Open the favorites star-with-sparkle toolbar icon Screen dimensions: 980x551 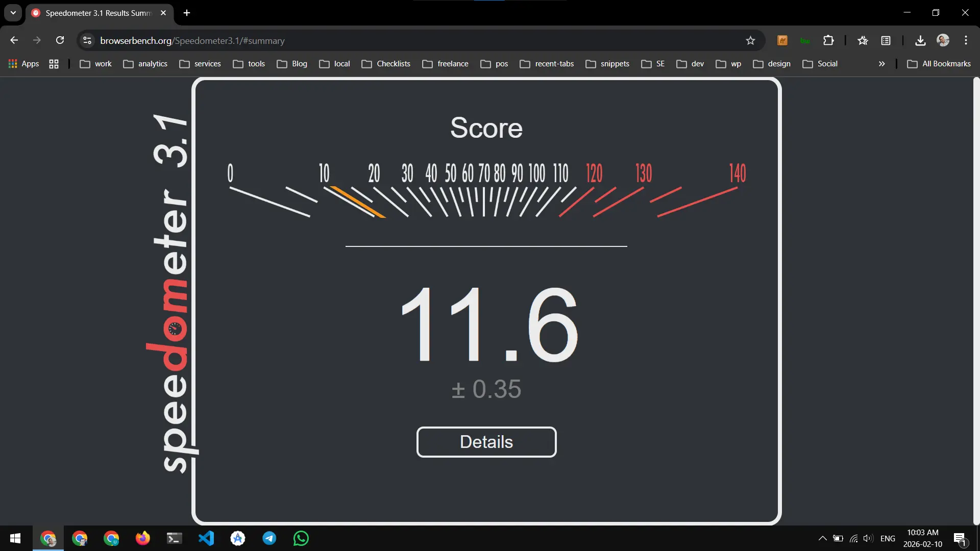[863, 40]
